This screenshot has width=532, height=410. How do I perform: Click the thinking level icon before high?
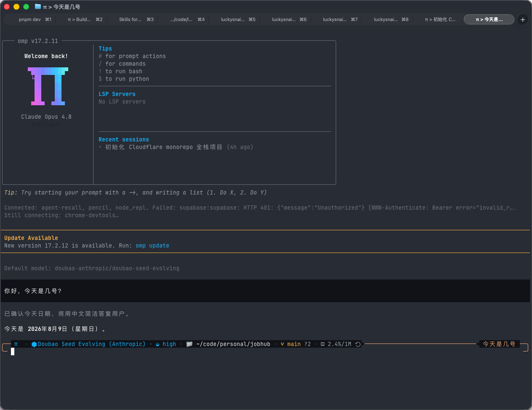tap(158, 344)
